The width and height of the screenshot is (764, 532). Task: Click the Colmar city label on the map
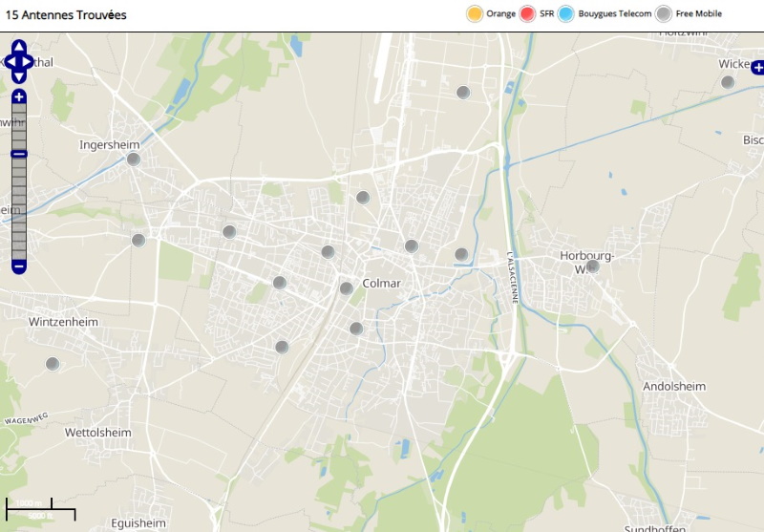pyautogui.click(x=381, y=284)
